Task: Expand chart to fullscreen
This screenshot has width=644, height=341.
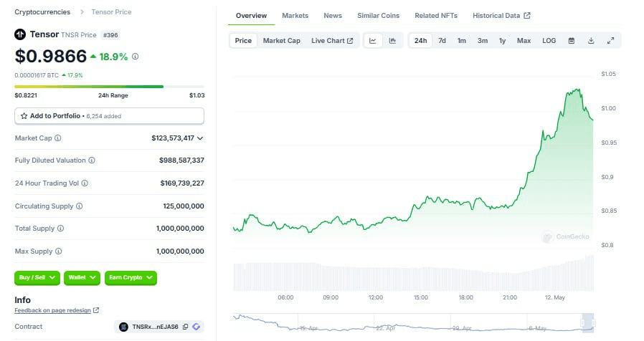Action: [611, 41]
